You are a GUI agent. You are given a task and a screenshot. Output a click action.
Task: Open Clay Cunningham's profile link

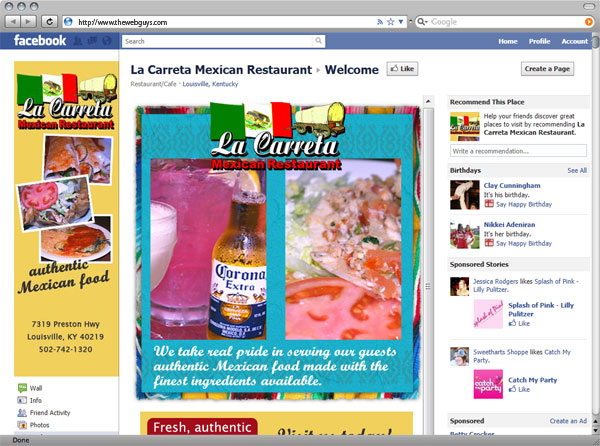[x=512, y=186]
